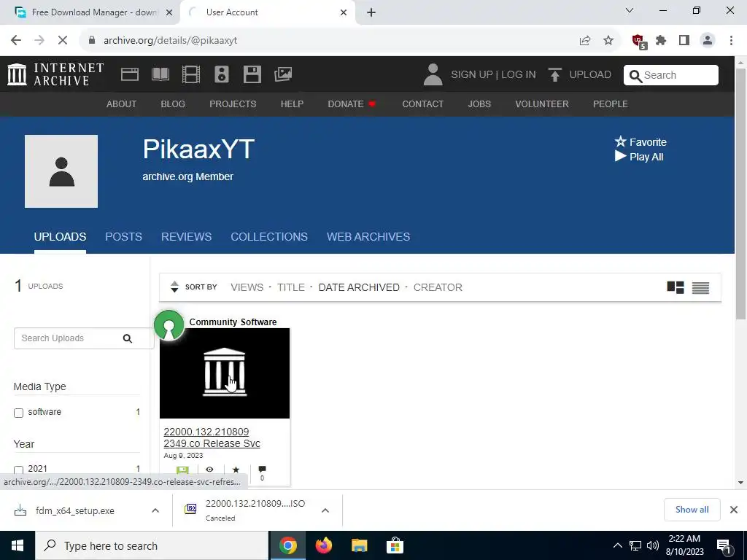Toggle the sort direction arrows
This screenshot has width=747, height=560.
tap(174, 287)
